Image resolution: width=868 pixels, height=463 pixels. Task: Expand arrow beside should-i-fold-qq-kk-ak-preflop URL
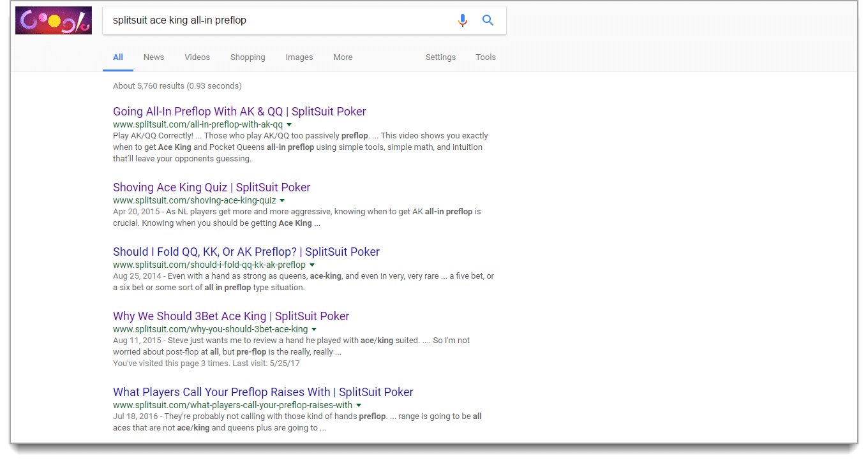(312, 265)
